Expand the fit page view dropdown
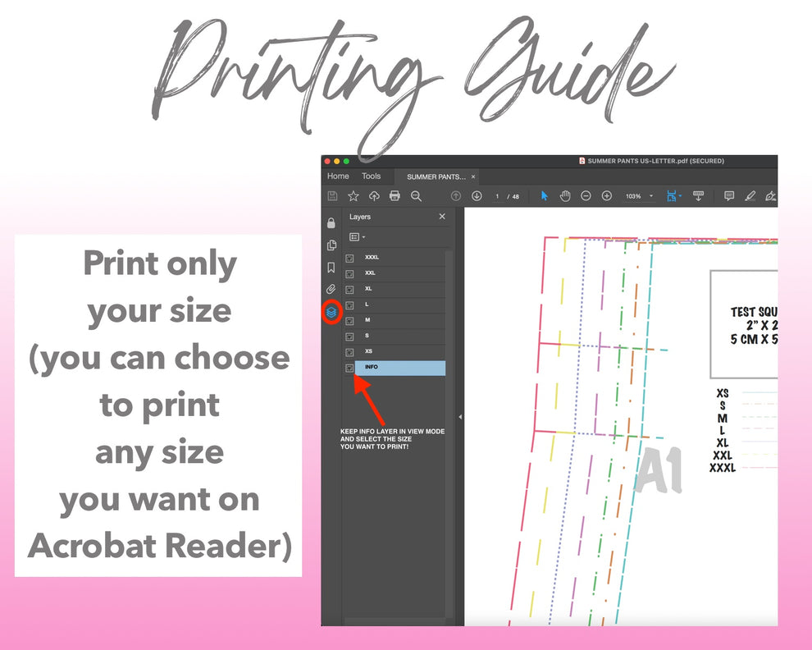This screenshot has width=812, height=650. click(x=681, y=196)
